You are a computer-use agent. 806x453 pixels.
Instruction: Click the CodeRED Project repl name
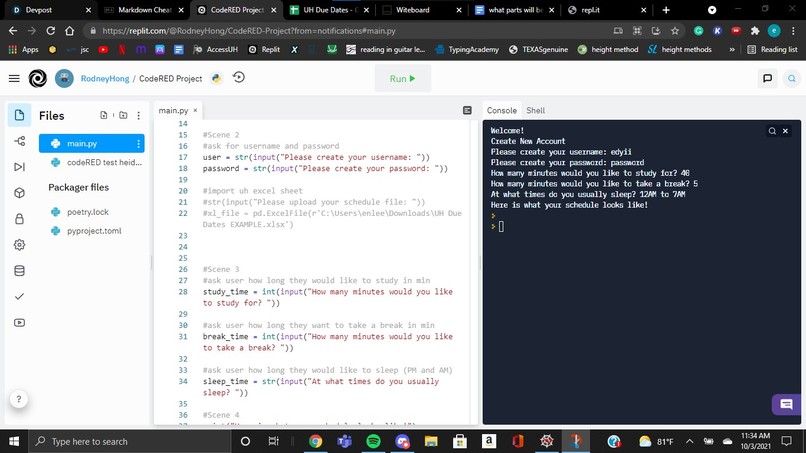click(x=171, y=78)
